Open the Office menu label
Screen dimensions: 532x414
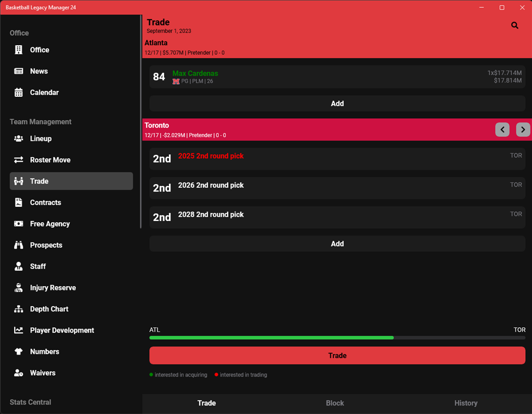pos(39,50)
